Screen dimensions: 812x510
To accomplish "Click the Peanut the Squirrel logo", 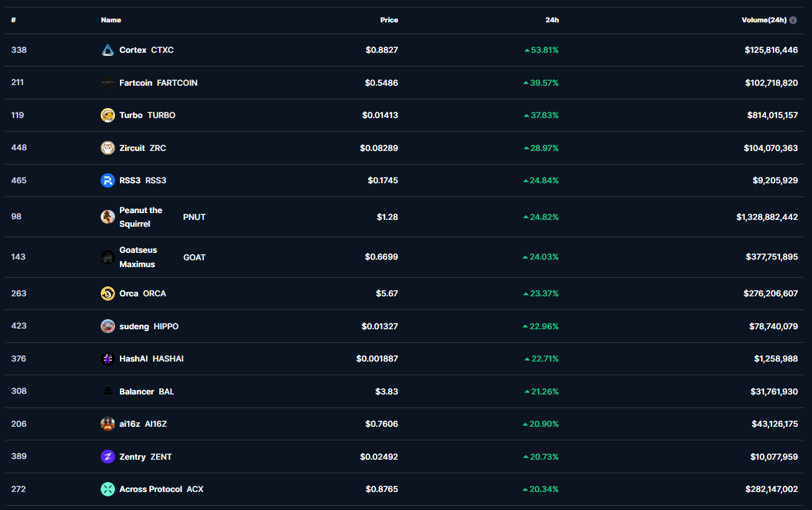I will coord(108,217).
